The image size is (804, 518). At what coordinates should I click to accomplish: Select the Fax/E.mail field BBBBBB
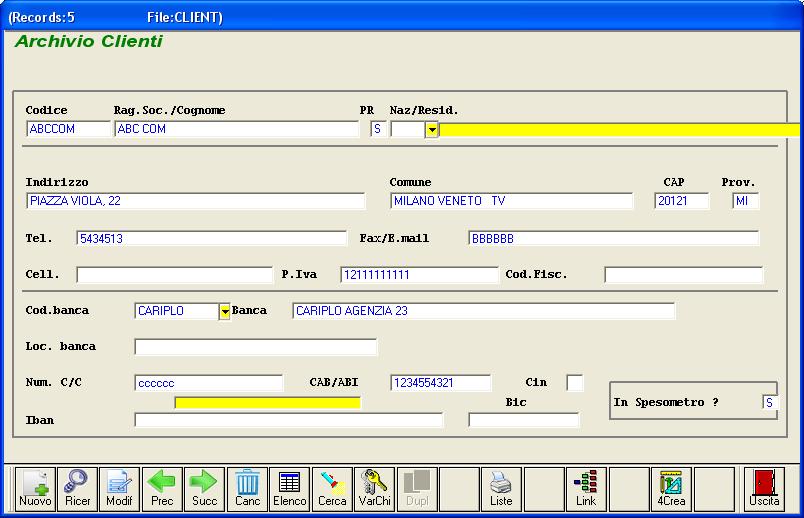click(613, 238)
